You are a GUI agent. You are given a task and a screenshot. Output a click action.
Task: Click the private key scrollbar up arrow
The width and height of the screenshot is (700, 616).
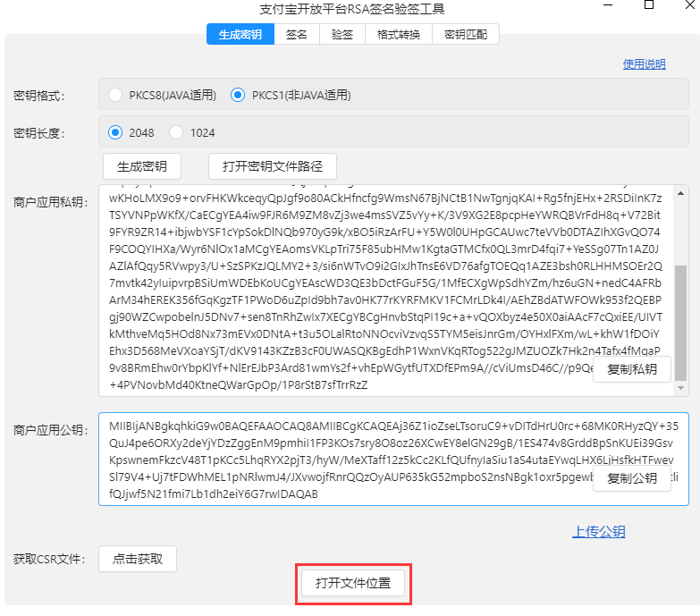(680, 193)
